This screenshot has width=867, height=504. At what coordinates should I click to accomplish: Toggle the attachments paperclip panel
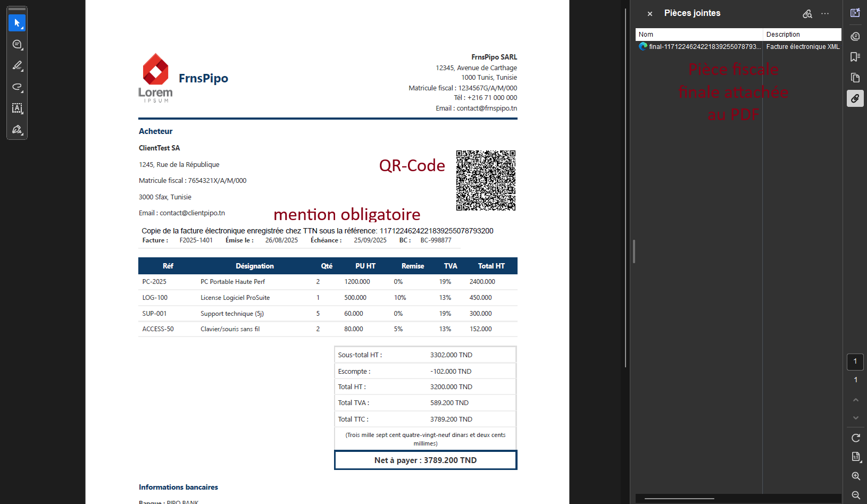pyautogui.click(x=855, y=98)
